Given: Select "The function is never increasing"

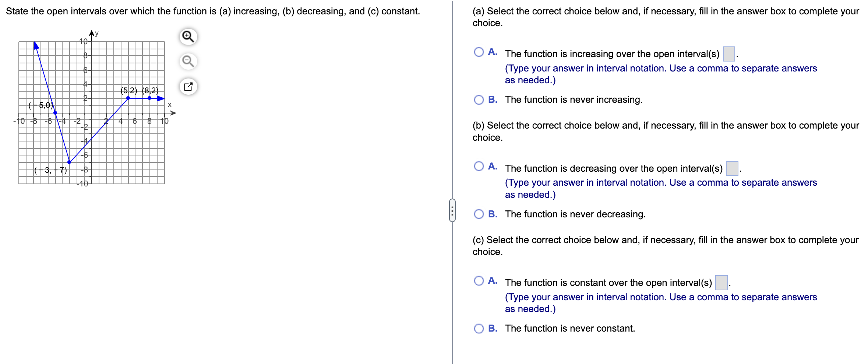Looking at the screenshot, I should pos(479,99).
